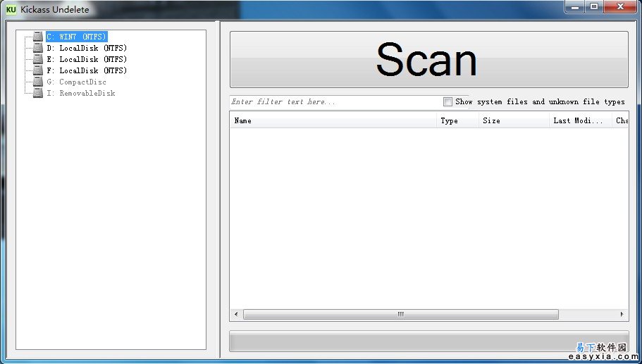Start scanning with the big Scan button
This screenshot has height=364, width=642.
pyautogui.click(x=428, y=59)
